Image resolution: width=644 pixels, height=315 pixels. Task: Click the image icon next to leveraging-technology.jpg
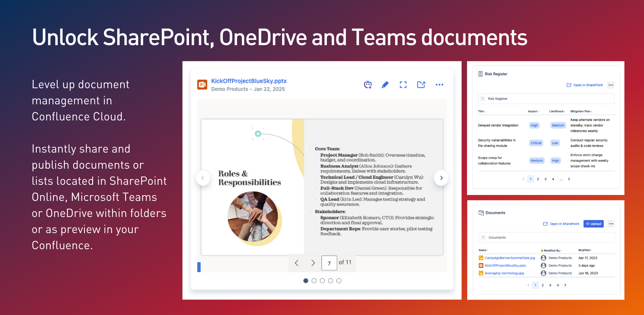[481, 273]
